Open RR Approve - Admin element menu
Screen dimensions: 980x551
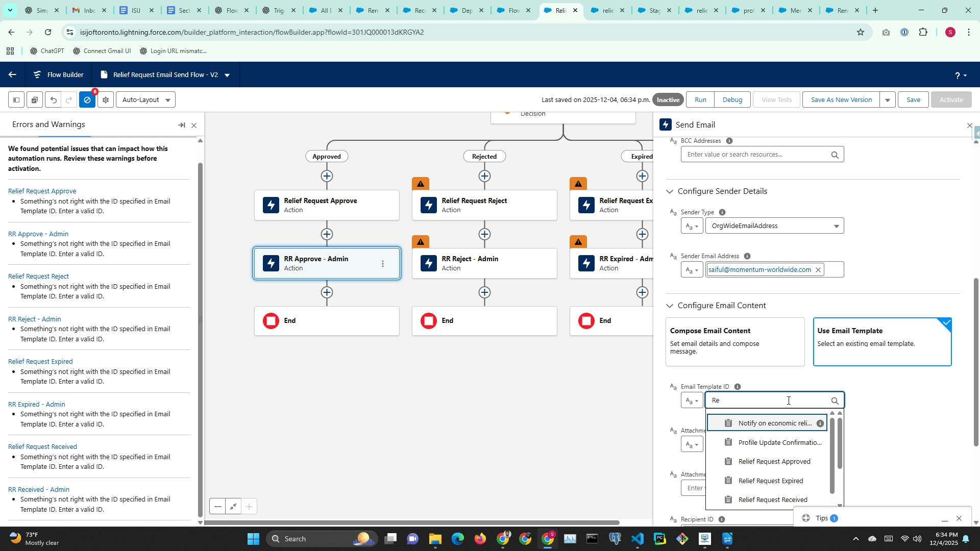(x=383, y=264)
